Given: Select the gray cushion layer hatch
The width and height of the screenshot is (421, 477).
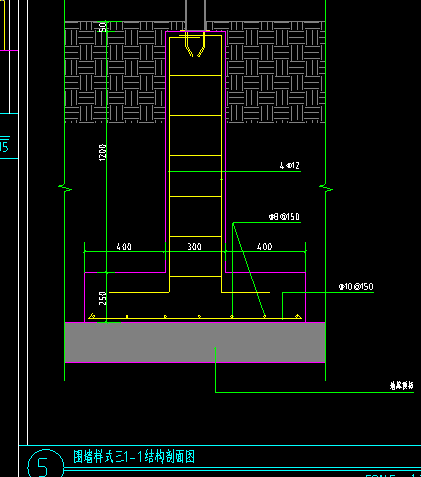Looking at the screenshot, I should pos(195,342).
